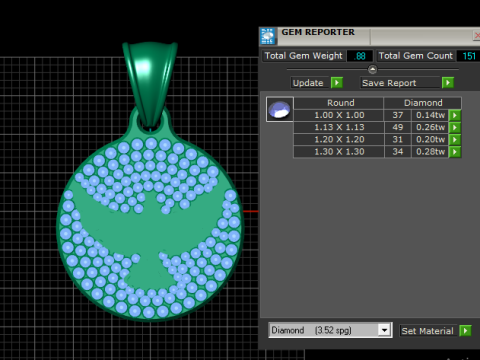The image size is (480, 360).
Task: Click the GEM REPORTER title text
Action: (318, 32)
